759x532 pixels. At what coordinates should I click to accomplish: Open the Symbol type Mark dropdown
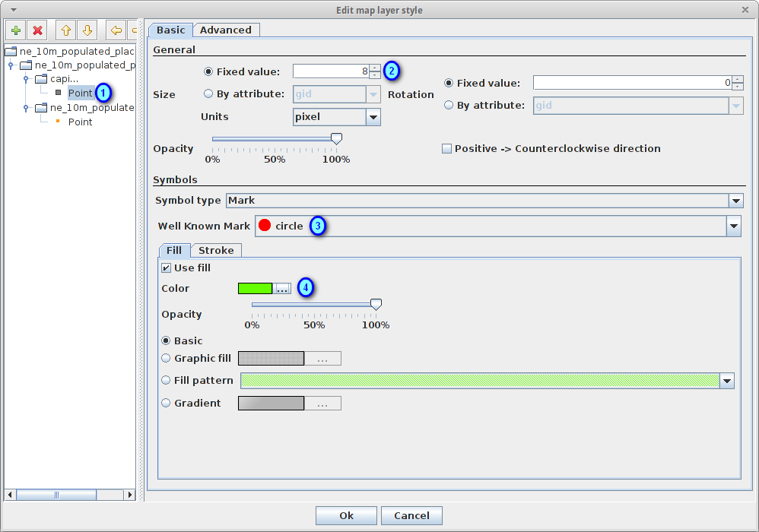click(x=735, y=200)
